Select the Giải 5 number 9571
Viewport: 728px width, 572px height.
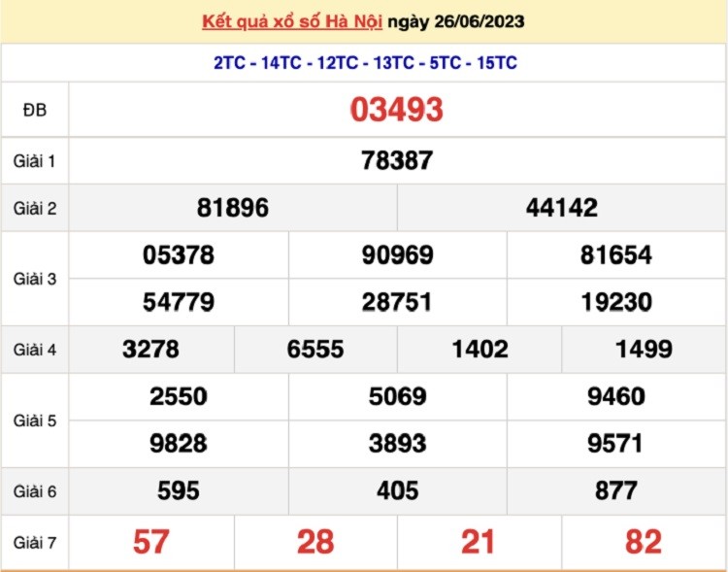pos(615,444)
